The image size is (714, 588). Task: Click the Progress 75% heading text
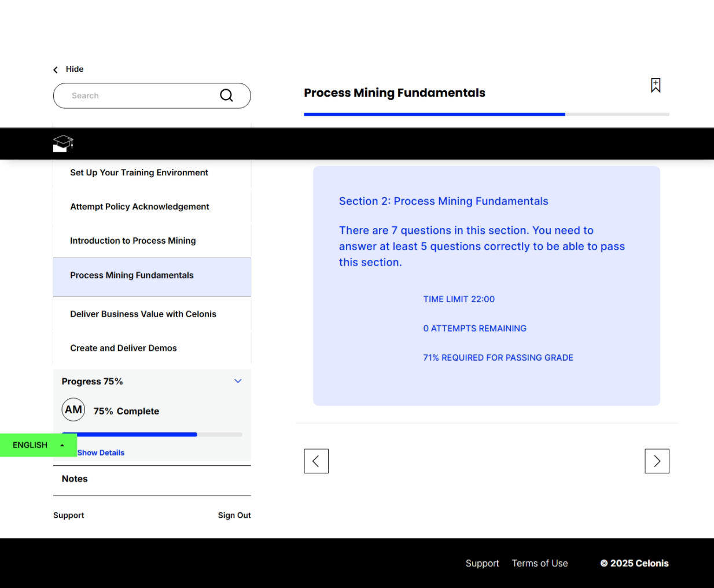pyautogui.click(x=92, y=381)
